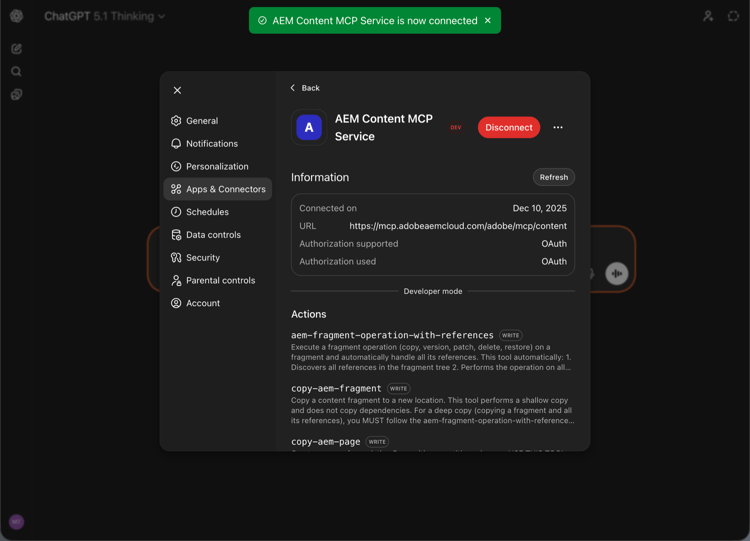This screenshot has width=750, height=541.
Task: Open Account settings
Action: click(x=218, y=303)
